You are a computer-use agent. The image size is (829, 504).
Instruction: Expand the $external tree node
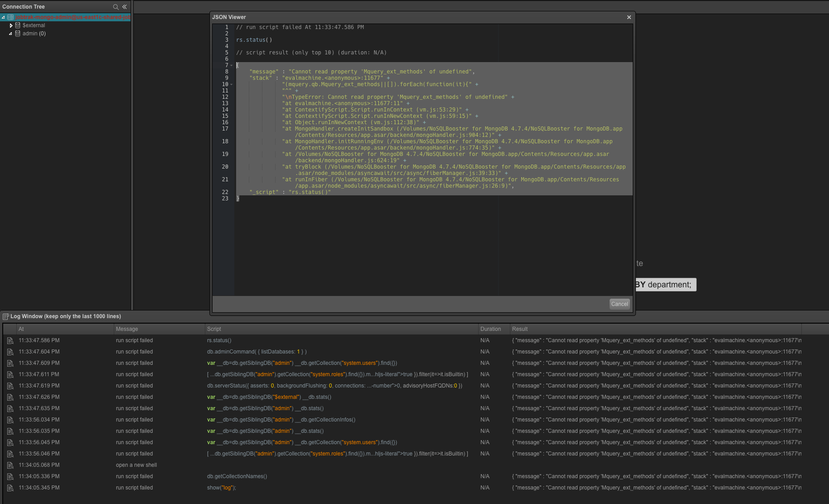coord(11,25)
